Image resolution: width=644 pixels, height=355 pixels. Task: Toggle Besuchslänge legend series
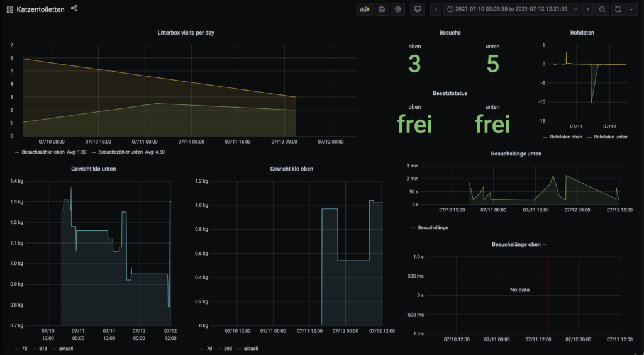click(x=433, y=228)
